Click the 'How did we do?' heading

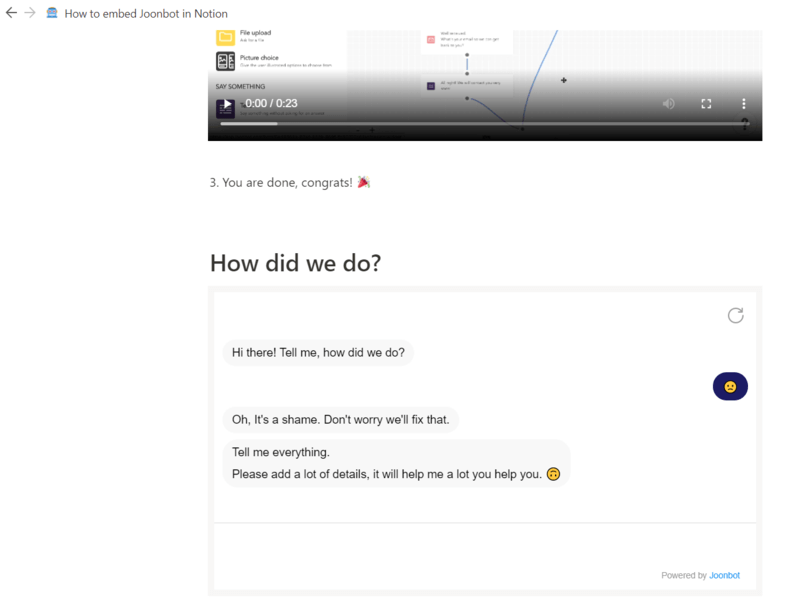click(x=295, y=263)
